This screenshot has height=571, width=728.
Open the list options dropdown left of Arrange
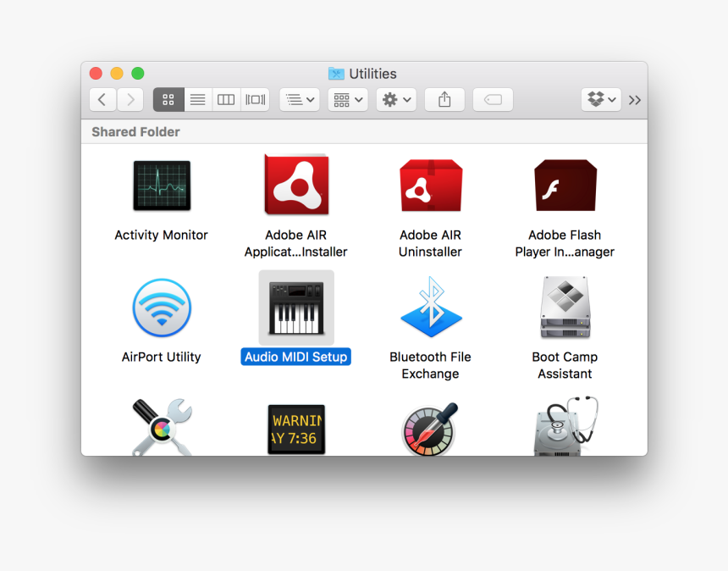pos(300,99)
